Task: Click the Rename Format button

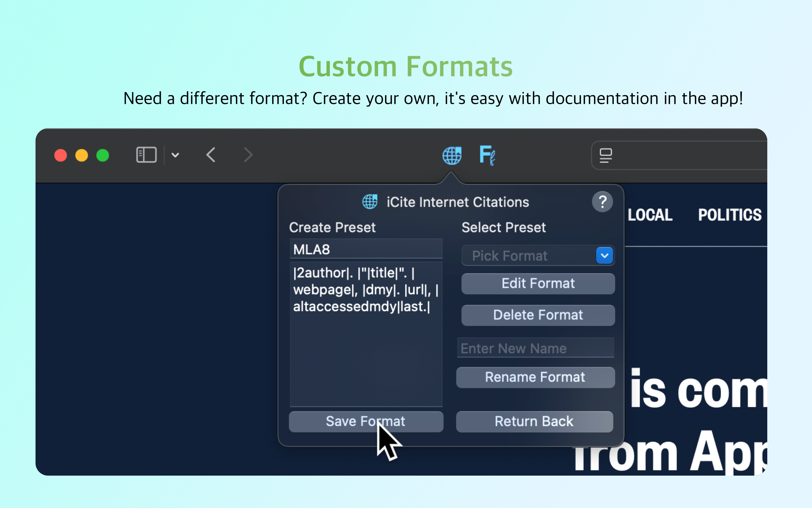Action: coord(535,377)
